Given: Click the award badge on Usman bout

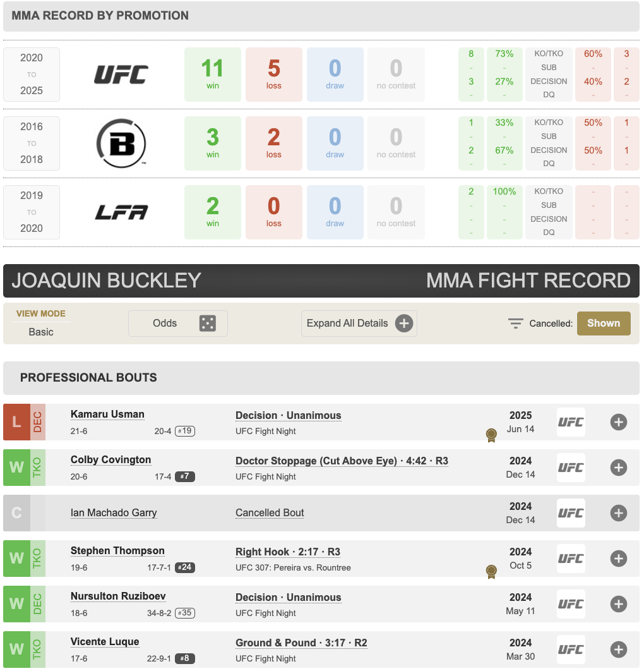Looking at the screenshot, I should [x=491, y=435].
